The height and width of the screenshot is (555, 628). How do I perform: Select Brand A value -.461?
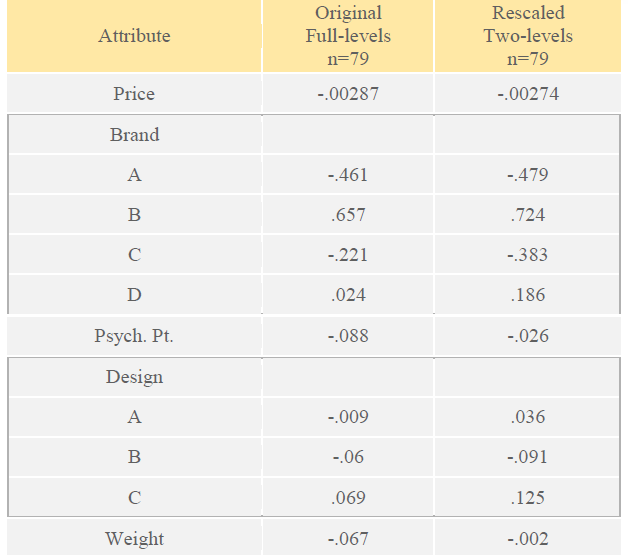[348, 175]
